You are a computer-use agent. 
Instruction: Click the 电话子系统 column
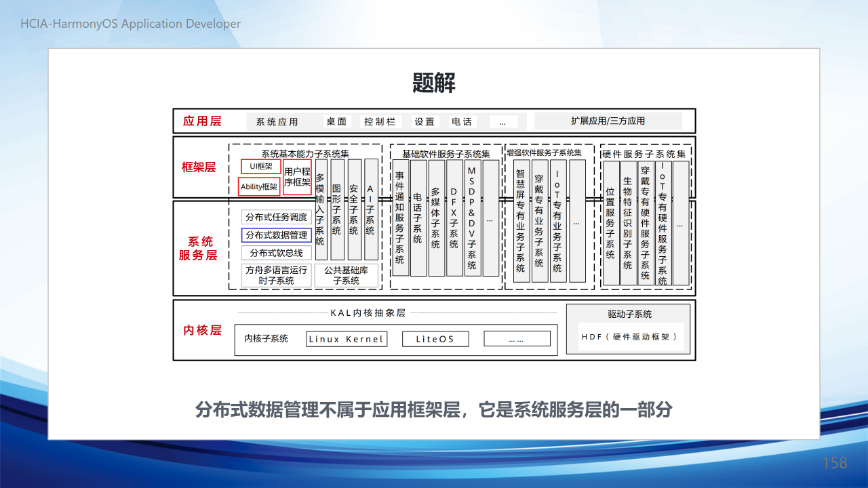(418, 218)
